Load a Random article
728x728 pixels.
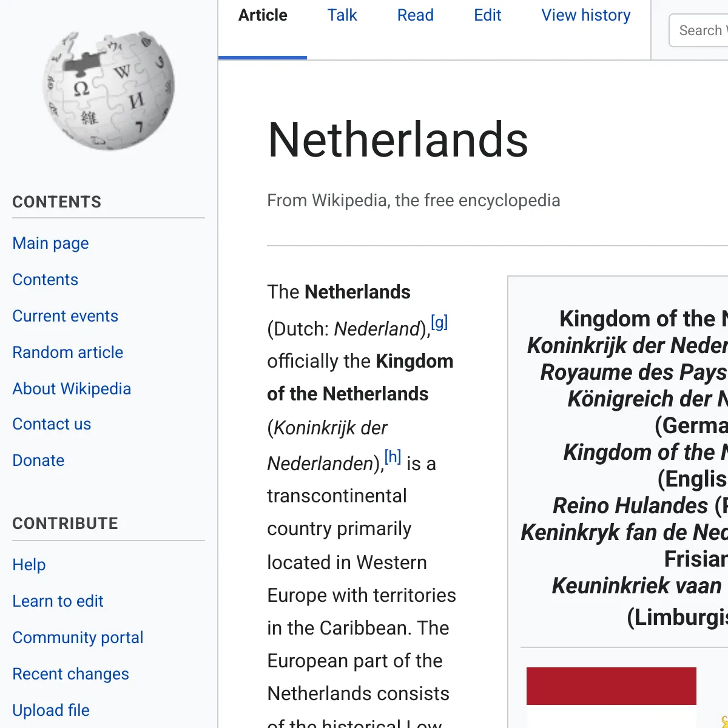pos(68,352)
